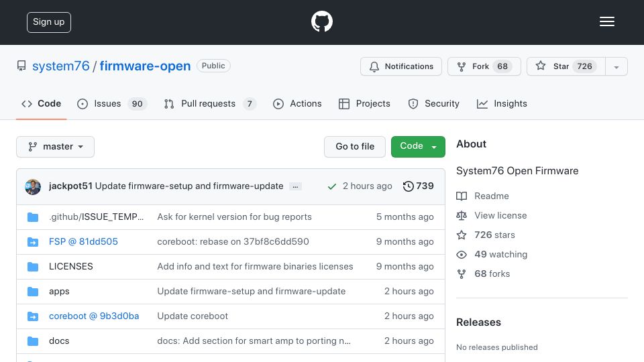The height and width of the screenshot is (362, 644).
Task: Click the Fork 68 count badge
Action: [502, 66]
